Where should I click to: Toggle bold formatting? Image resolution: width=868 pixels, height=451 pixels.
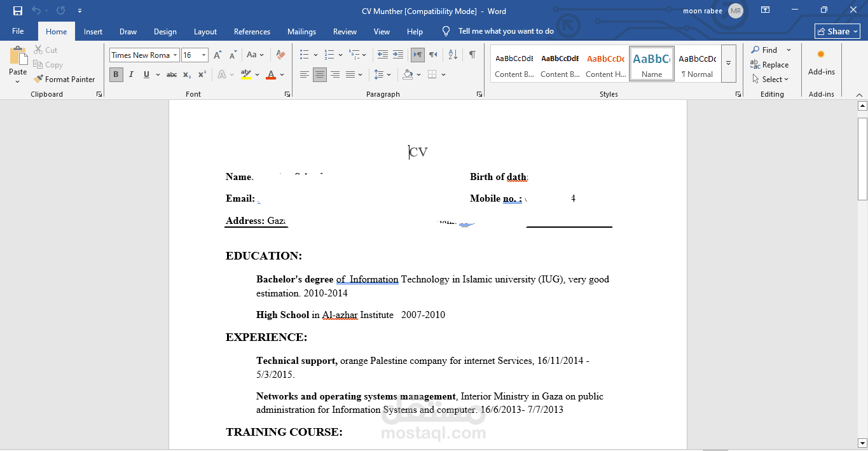(116, 74)
